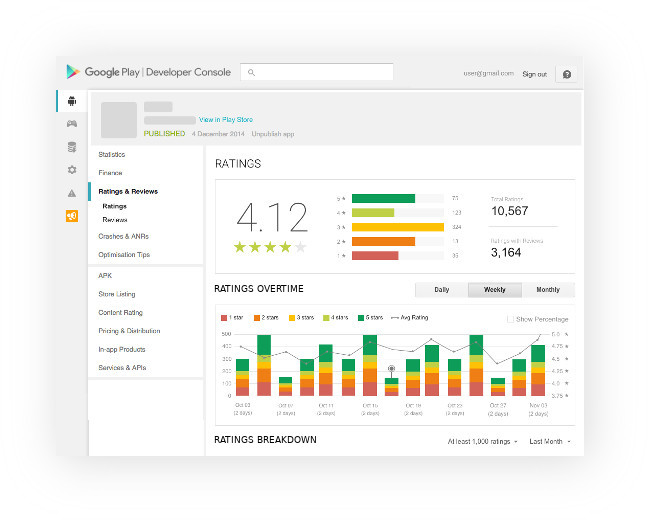The image size is (648, 520).
Task: Open Optimisation Tips menu item
Action: [124, 255]
